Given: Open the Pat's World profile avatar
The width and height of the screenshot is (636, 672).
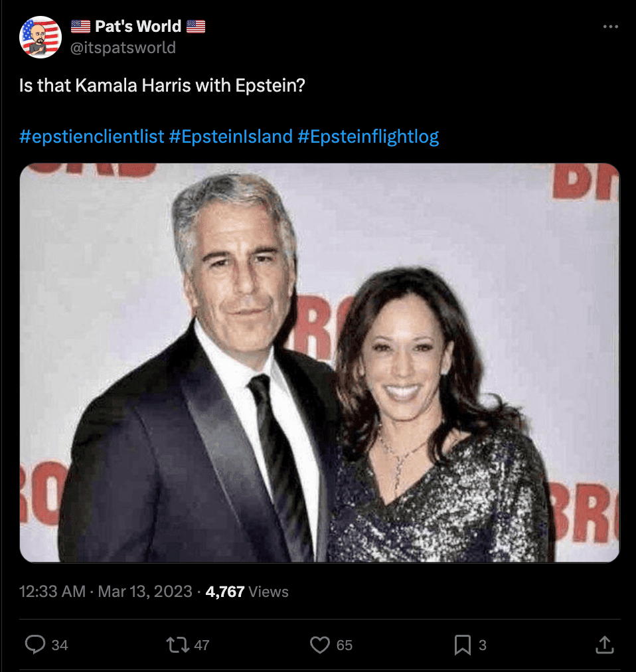Looking at the screenshot, I should 40,37.
